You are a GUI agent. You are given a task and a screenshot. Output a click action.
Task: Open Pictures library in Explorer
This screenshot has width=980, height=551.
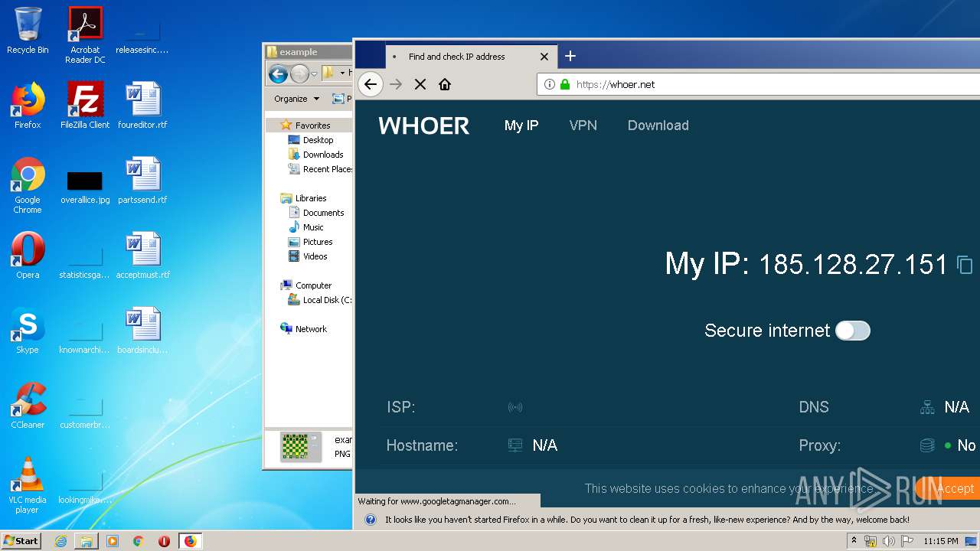coord(310,242)
